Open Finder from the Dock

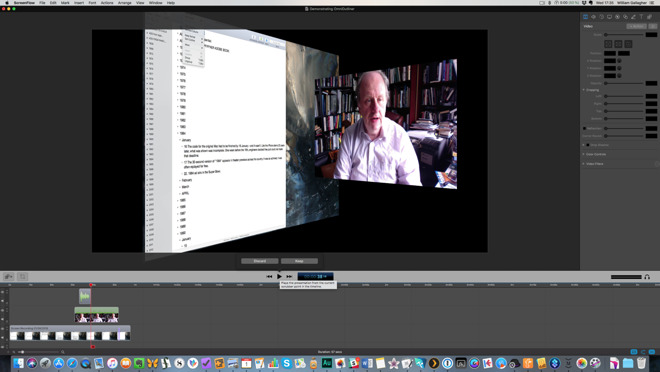click(18, 363)
